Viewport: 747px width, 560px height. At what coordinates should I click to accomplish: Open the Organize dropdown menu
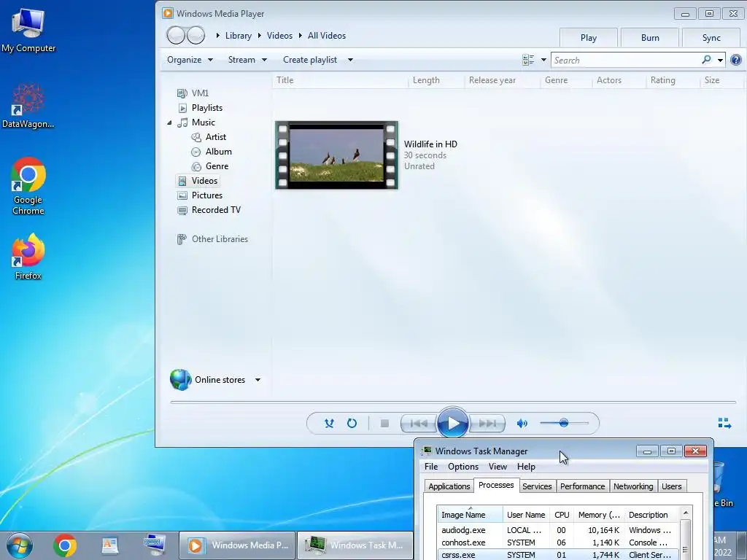pyautogui.click(x=190, y=60)
